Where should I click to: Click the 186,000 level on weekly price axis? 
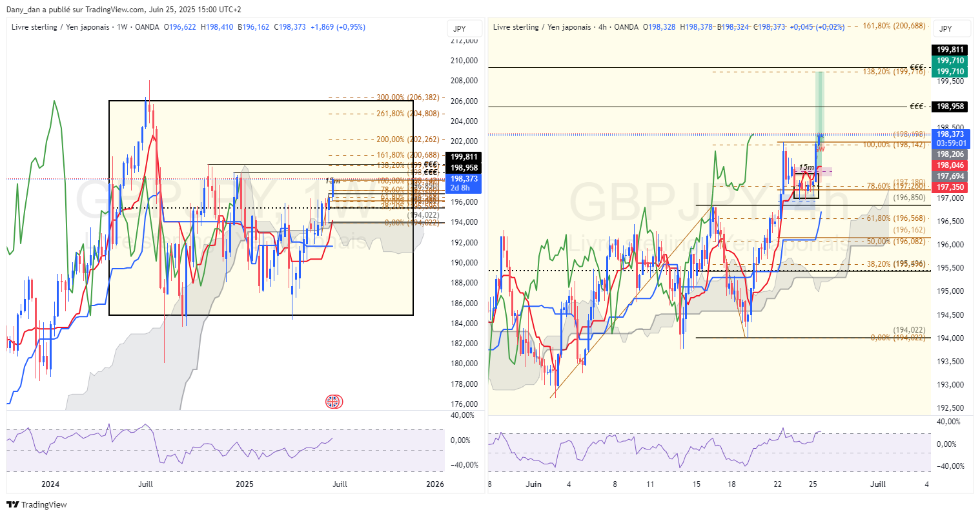point(464,303)
